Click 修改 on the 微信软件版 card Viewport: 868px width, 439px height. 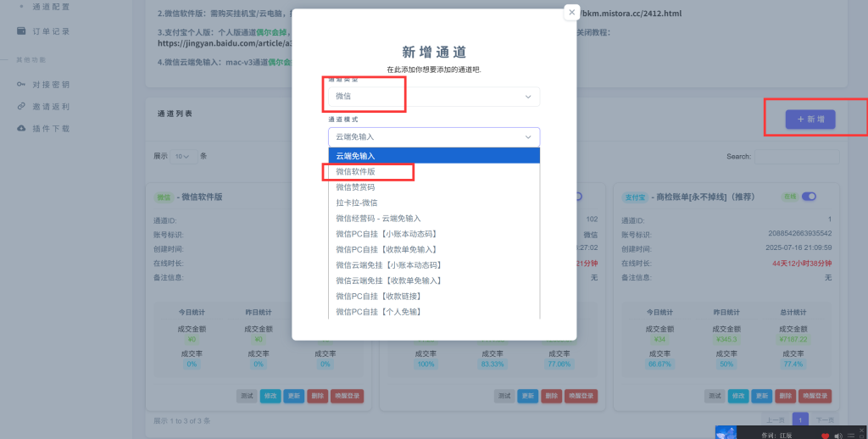pos(270,396)
